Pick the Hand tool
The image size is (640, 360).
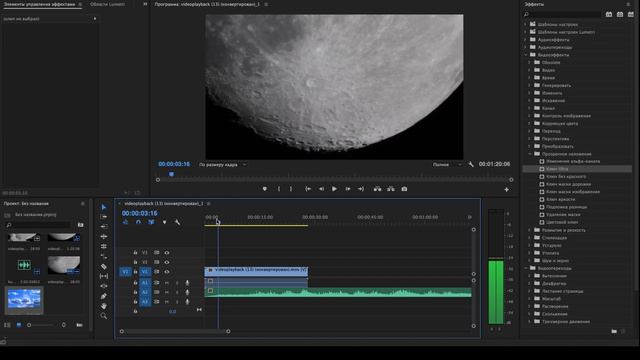pyautogui.click(x=104, y=306)
